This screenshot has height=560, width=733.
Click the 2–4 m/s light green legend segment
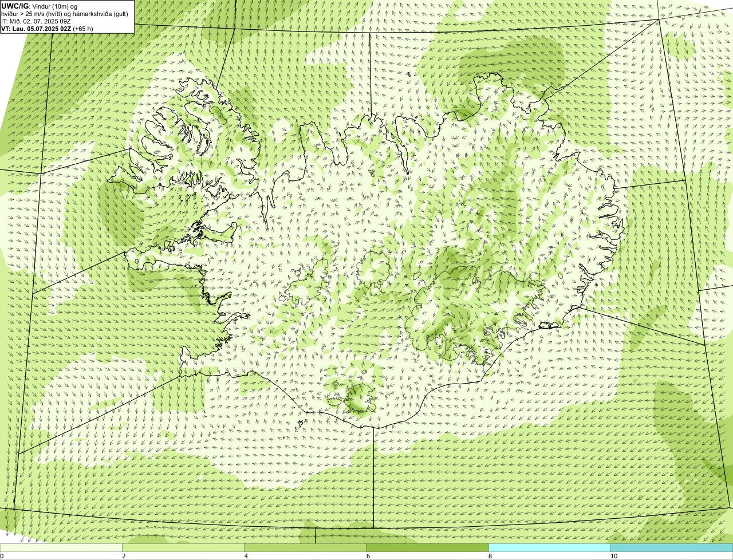183,548
